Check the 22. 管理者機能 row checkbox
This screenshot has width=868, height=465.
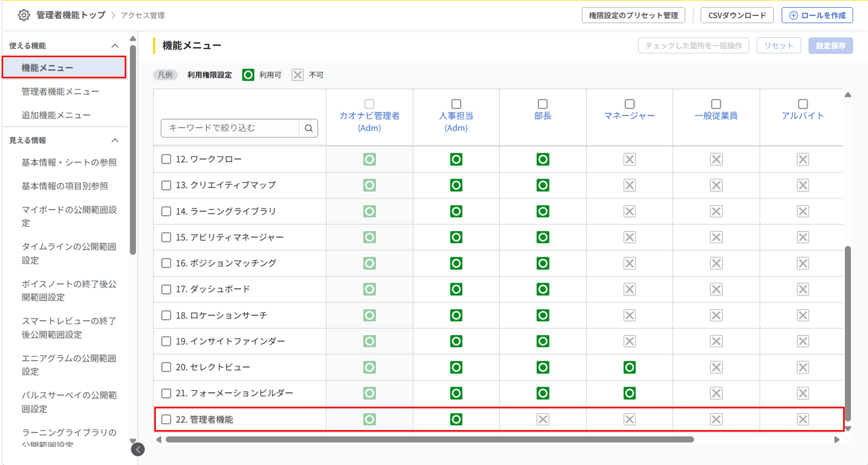click(166, 419)
